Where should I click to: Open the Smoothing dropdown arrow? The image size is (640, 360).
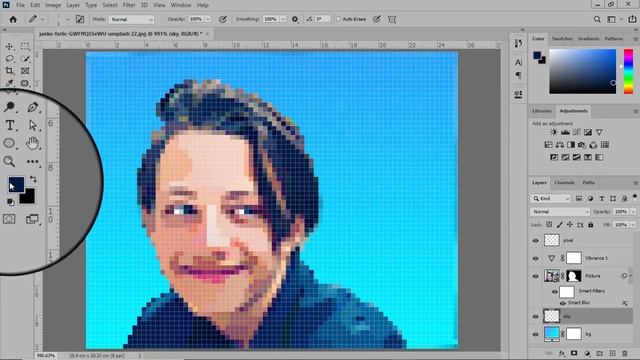coord(283,19)
